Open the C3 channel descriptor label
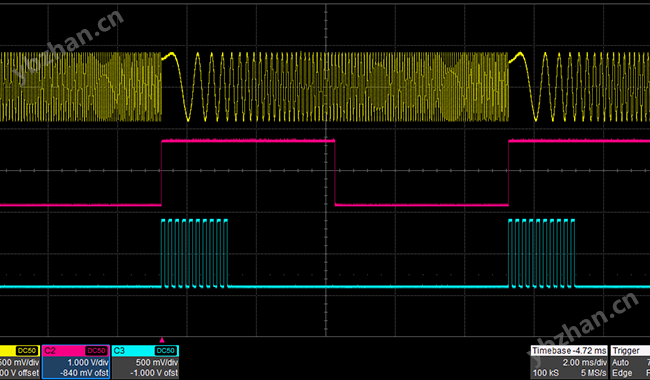 [x=119, y=351]
